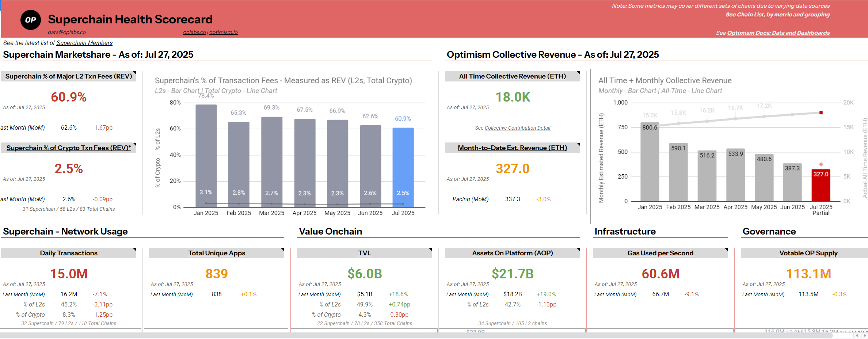Open the oplabs.co link
The height and width of the screenshot is (339, 868).
pos(194,32)
